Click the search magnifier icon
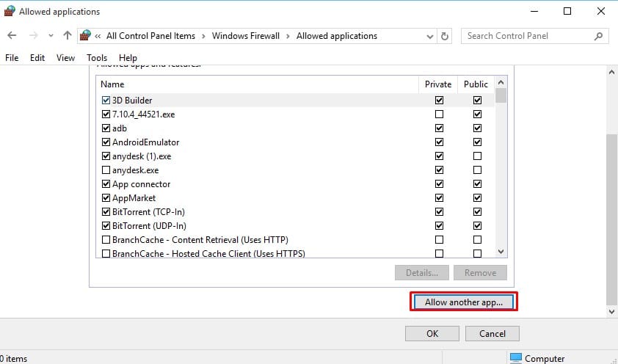Screen dimensions: 618x364 [x=598, y=36]
